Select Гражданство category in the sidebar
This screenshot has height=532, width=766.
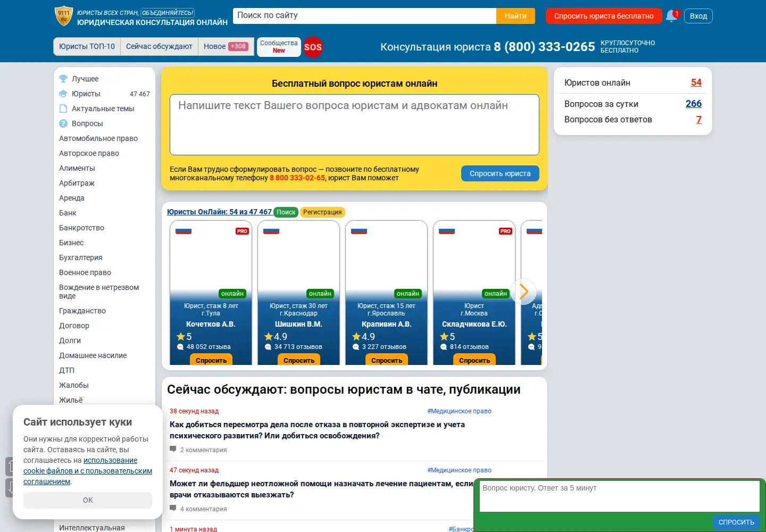82,311
